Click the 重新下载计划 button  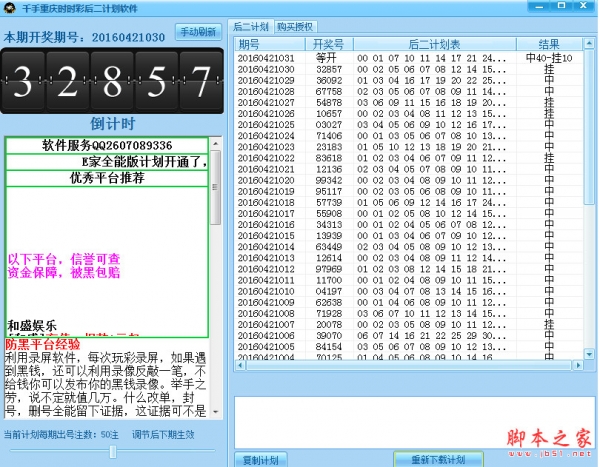click(x=438, y=459)
